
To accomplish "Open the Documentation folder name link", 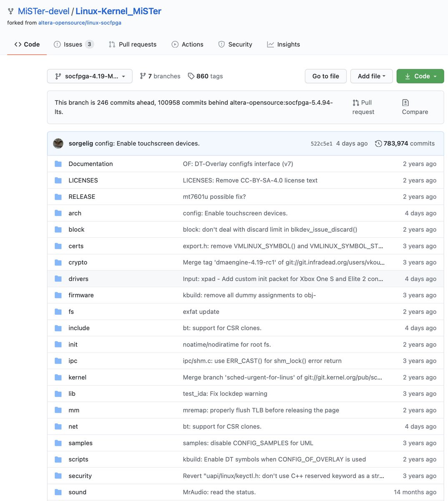I will pos(91,164).
